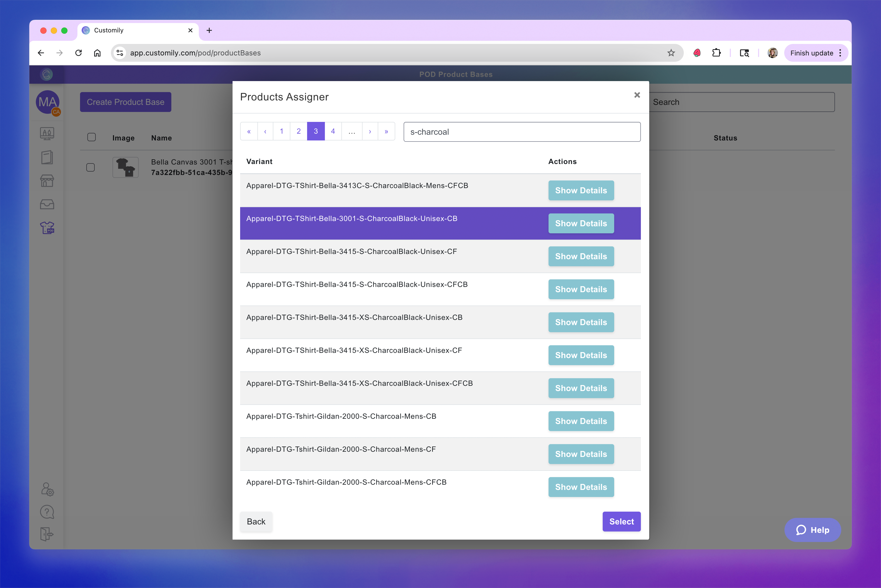Open the browser extensions puzzle icon
The width and height of the screenshot is (881, 588).
[716, 53]
